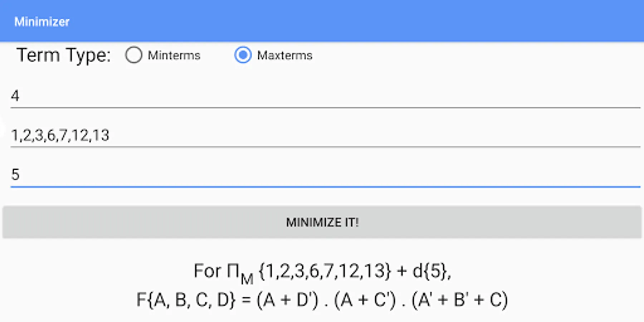Click the F{A, B, C, D} function name
This screenshot has width=644, height=322.
pyautogui.click(x=186, y=300)
